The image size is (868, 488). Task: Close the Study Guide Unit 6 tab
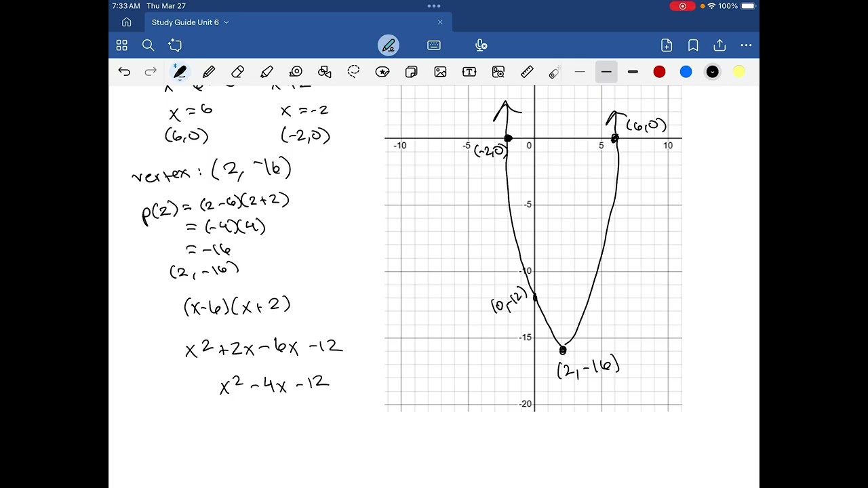point(440,22)
